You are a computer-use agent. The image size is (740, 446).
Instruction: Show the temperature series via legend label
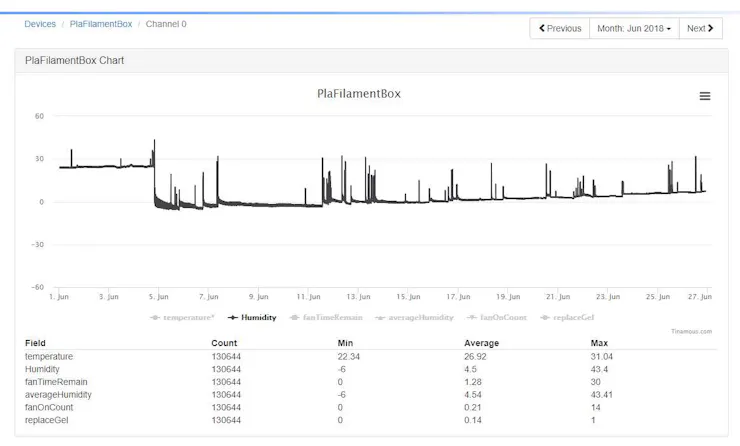[189, 317]
